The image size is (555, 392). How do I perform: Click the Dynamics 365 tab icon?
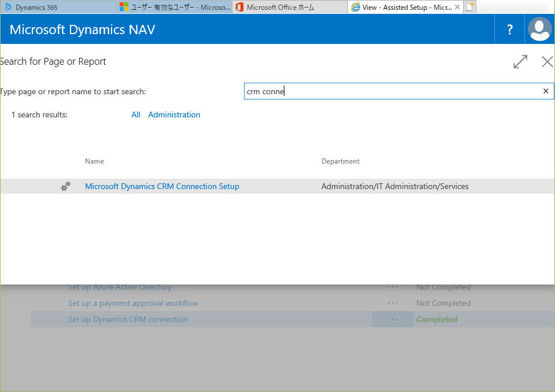8,7
